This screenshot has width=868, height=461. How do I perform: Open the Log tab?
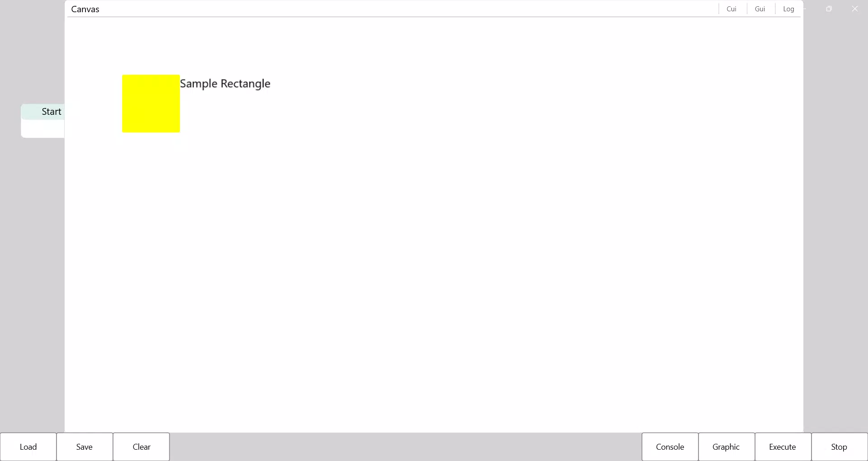coord(788,9)
